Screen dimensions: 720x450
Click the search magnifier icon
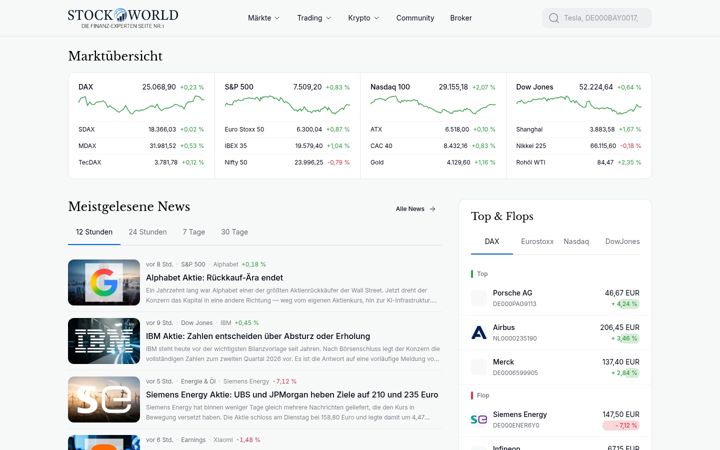coord(554,18)
